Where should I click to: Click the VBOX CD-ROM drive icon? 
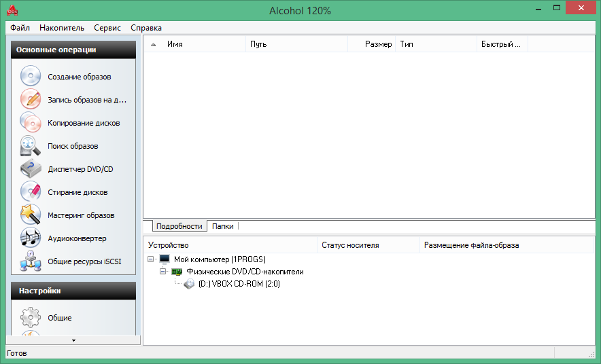[x=189, y=284]
